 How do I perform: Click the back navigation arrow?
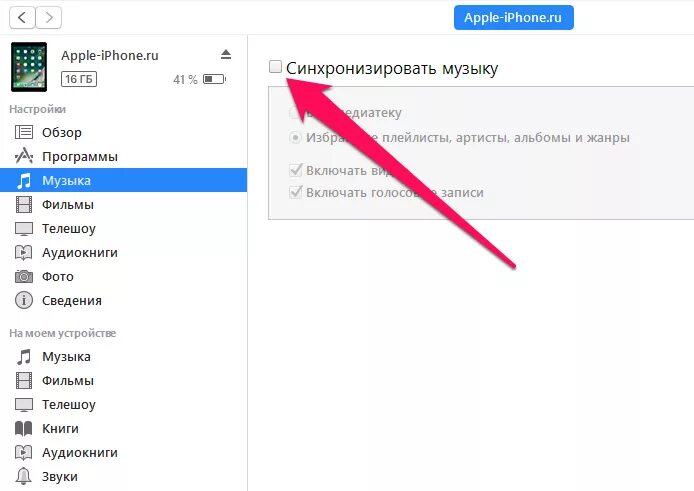tap(22, 18)
